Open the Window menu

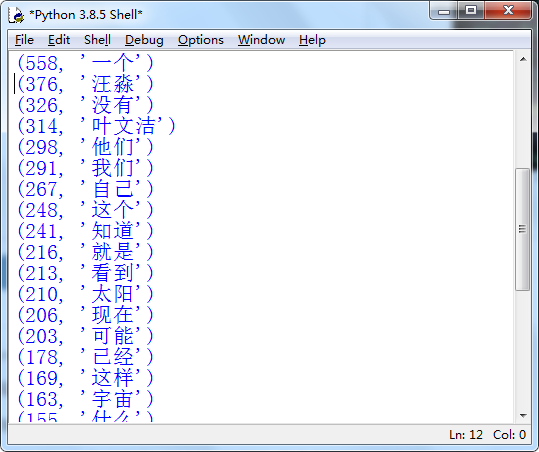click(261, 40)
